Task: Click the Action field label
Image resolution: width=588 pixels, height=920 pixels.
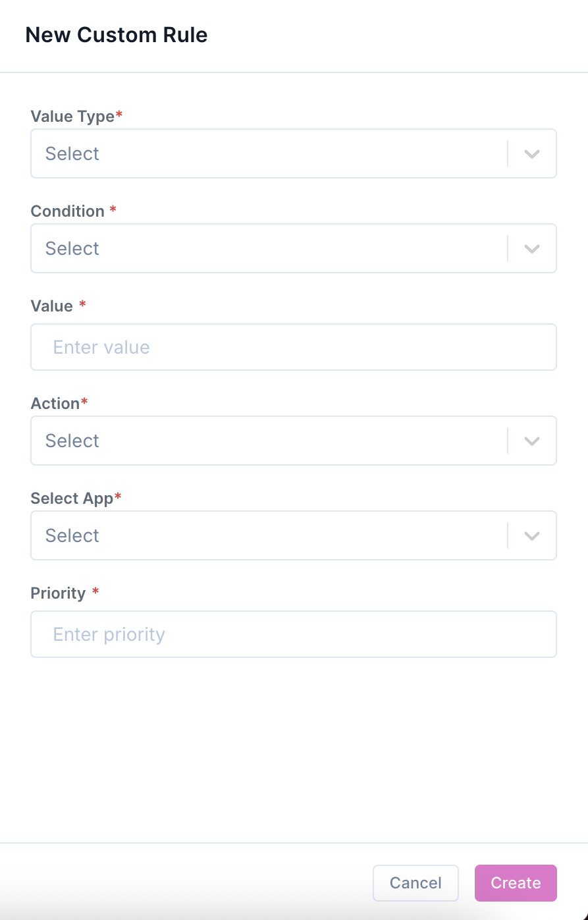Action: (55, 404)
